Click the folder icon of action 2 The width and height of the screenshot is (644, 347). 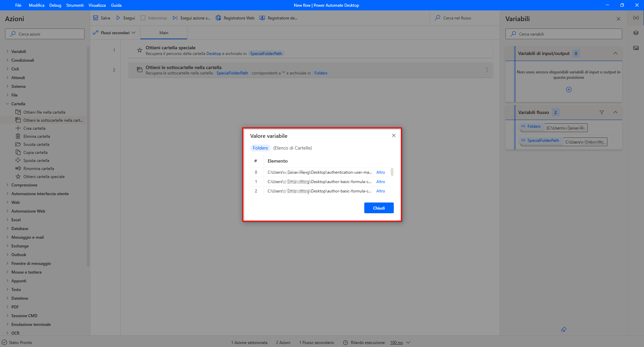(140, 70)
